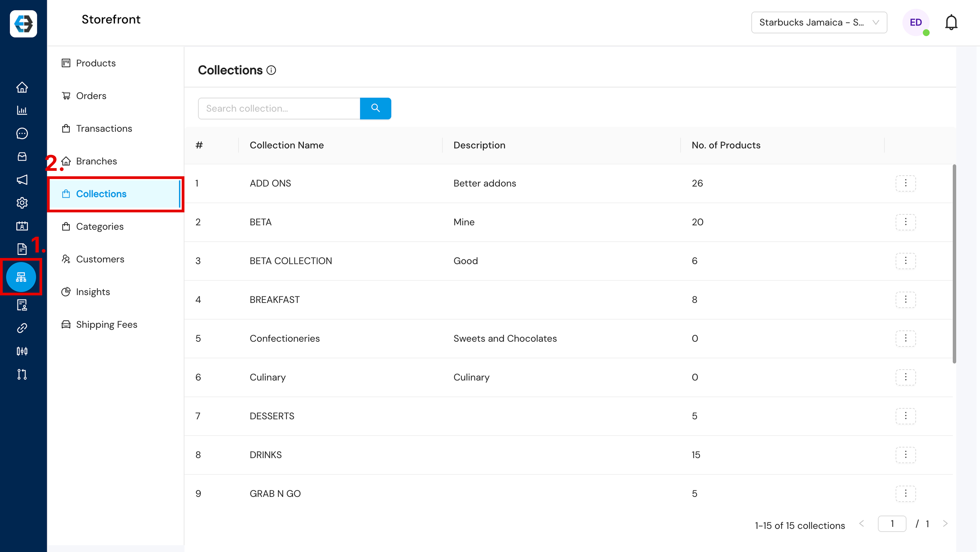
Task: Click the Collections info icon
Action: pyautogui.click(x=271, y=70)
